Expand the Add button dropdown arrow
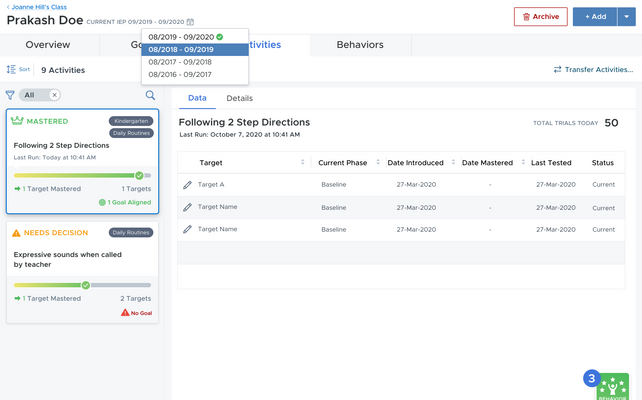Image resolution: width=642 pixels, height=400 pixels. (x=627, y=17)
